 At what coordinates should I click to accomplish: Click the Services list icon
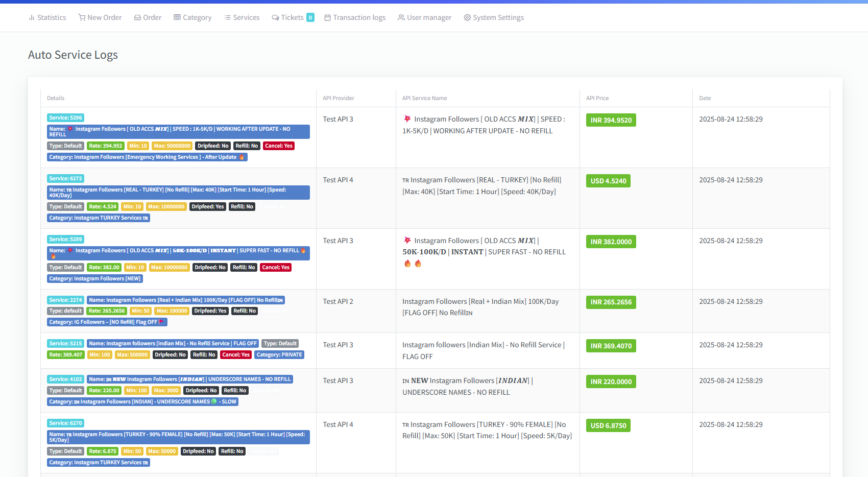click(x=227, y=18)
